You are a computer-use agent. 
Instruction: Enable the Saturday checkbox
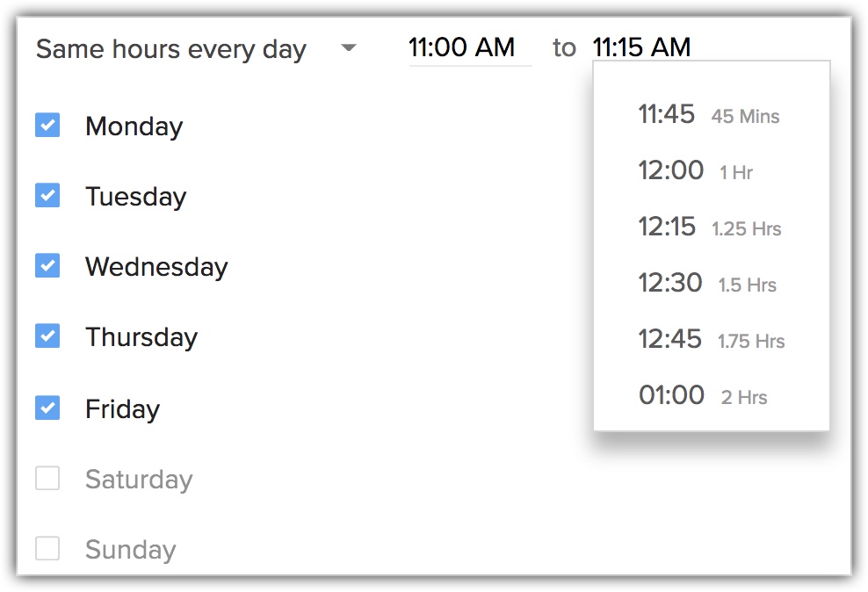coord(47,479)
